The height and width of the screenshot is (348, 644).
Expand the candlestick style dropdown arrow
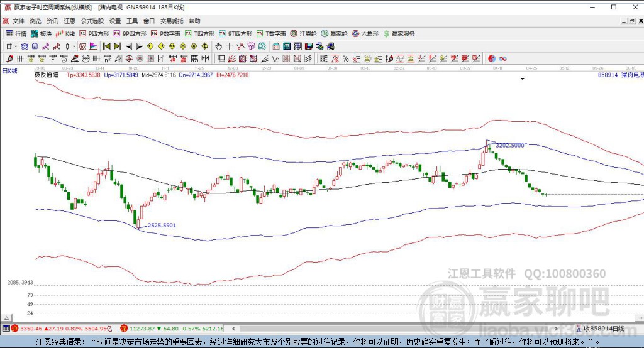pos(74,46)
